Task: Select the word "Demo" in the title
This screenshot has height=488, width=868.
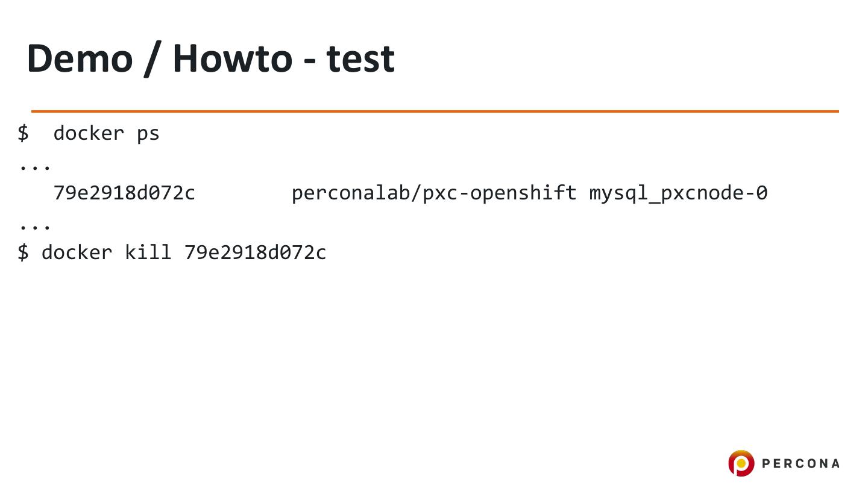Action: tap(80, 58)
